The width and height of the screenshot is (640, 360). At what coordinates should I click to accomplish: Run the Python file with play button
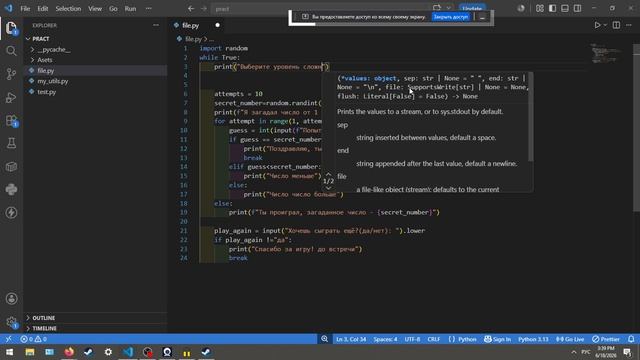click(x=597, y=25)
